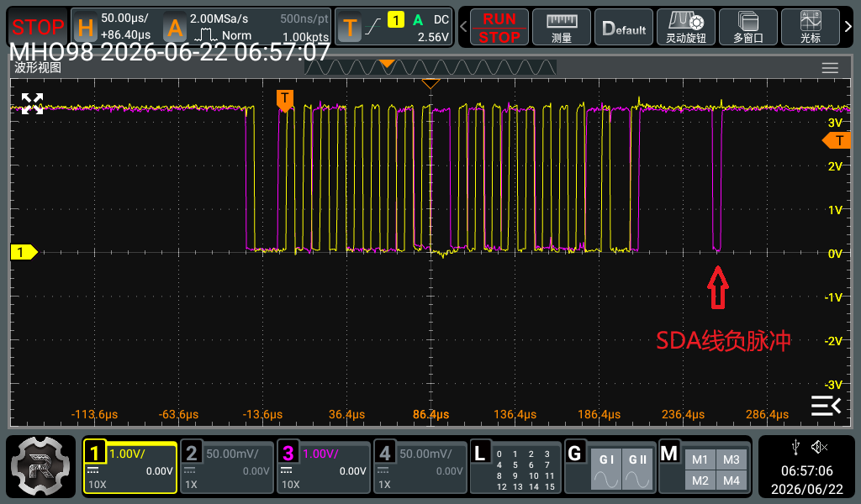This screenshot has height=504, width=861.
Task: Toggle channel 1 label box
Action: [x=94, y=453]
